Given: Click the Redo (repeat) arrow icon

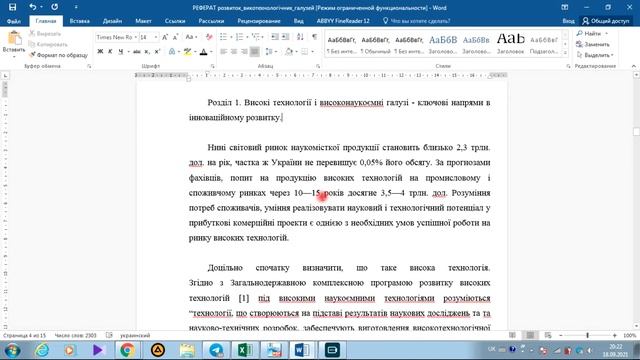Looking at the screenshot, I should click(x=54, y=7).
